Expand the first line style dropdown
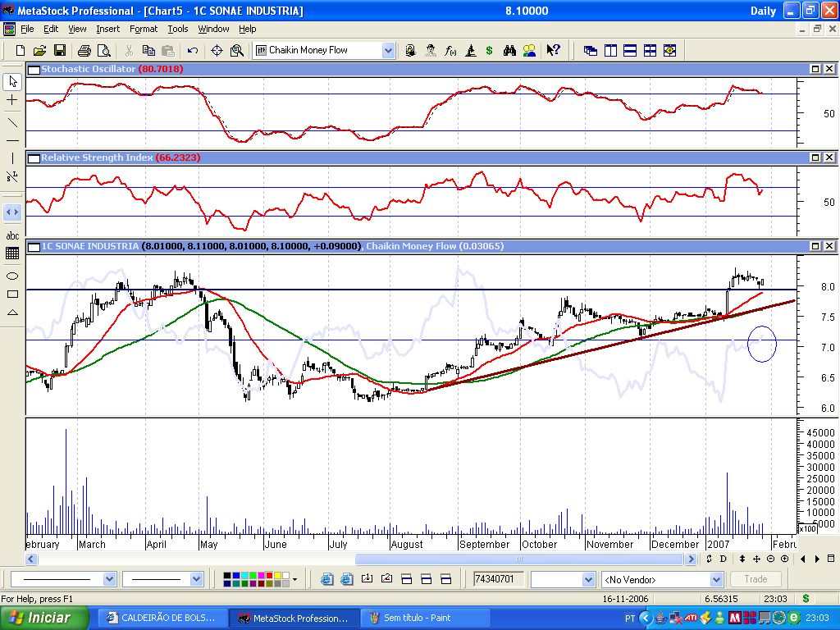Image resolution: width=840 pixels, height=630 pixels. click(110, 579)
